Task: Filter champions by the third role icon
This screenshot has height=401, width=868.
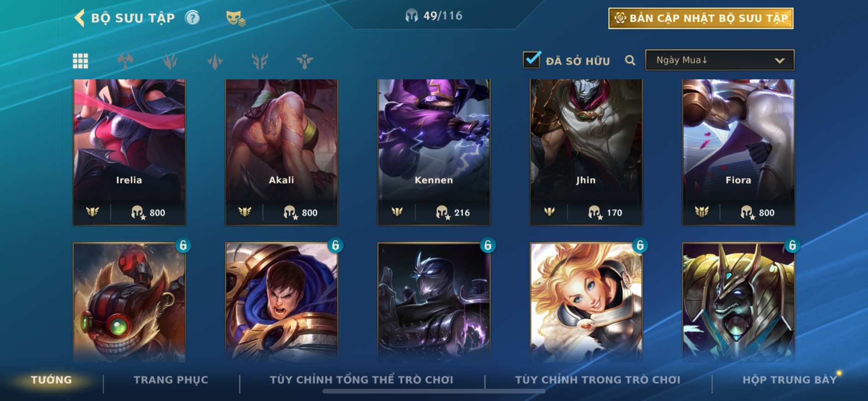Action: pyautogui.click(x=215, y=61)
